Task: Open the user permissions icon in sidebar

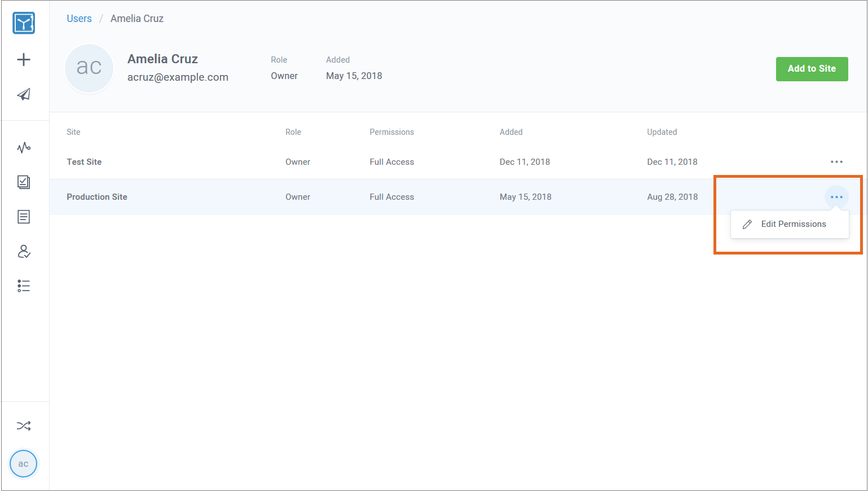Action: (24, 251)
